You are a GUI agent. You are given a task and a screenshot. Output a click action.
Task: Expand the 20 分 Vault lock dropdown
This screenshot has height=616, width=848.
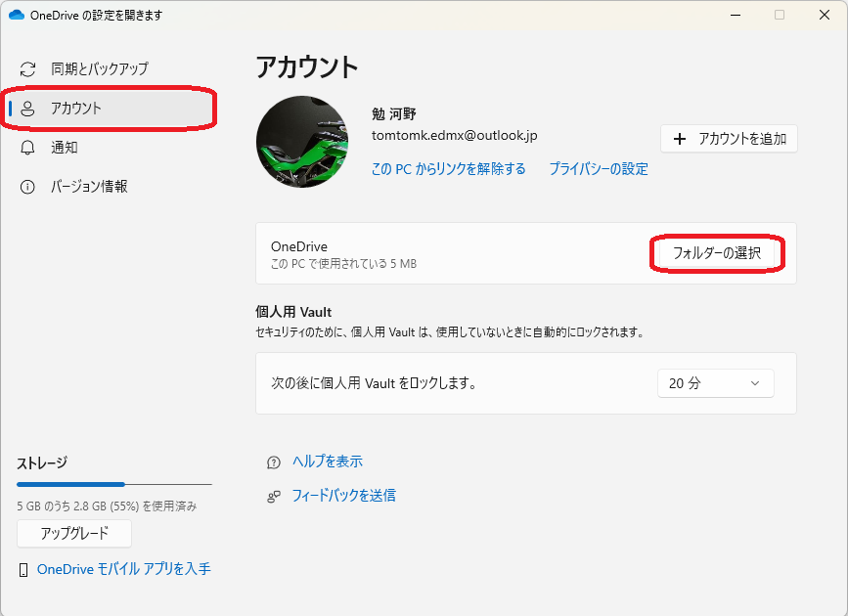click(716, 383)
